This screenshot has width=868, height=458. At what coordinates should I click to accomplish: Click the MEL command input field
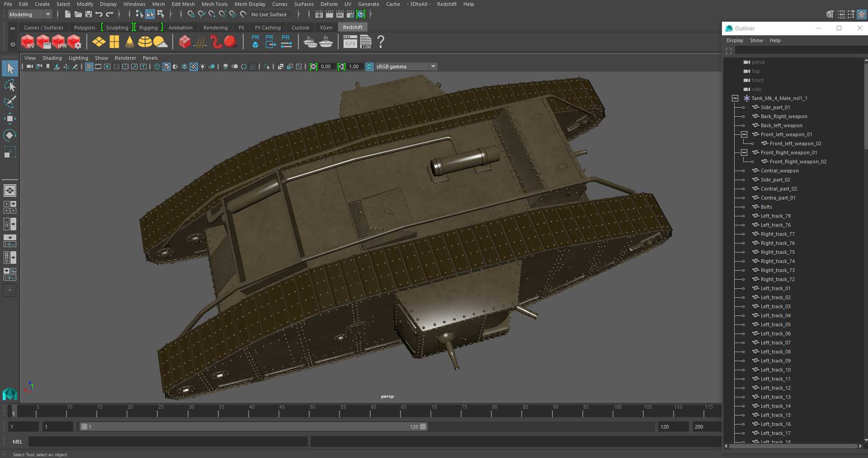pyautogui.click(x=168, y=442)
